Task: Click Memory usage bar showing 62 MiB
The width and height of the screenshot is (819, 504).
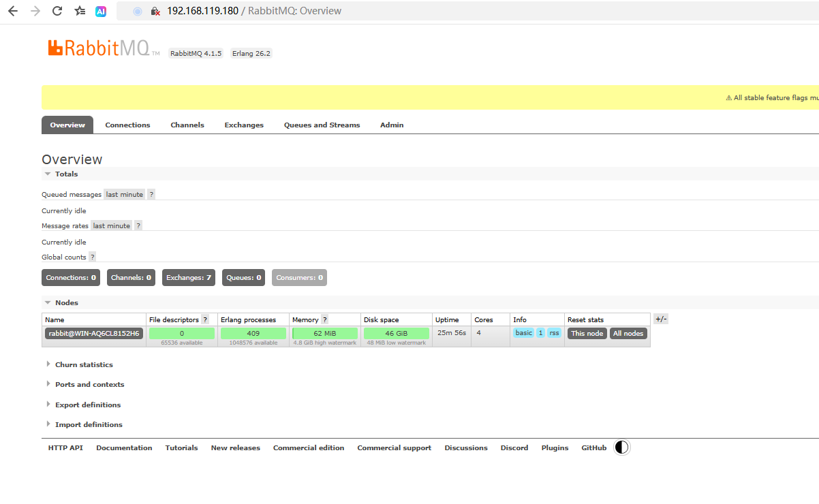Action: point(325,334)
